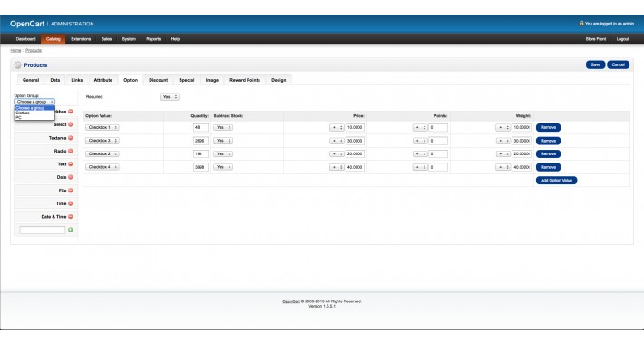Change Subtract Stock for Checkbox 3 row
This screenshot has width=644, height=345.
coord(223,141)
